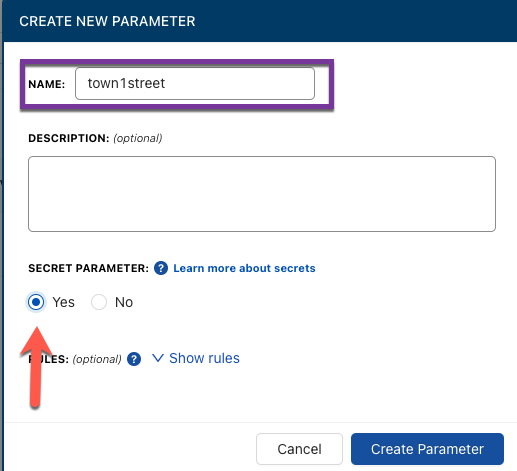Focus the Name field containing town1street

tap(195, 83)
